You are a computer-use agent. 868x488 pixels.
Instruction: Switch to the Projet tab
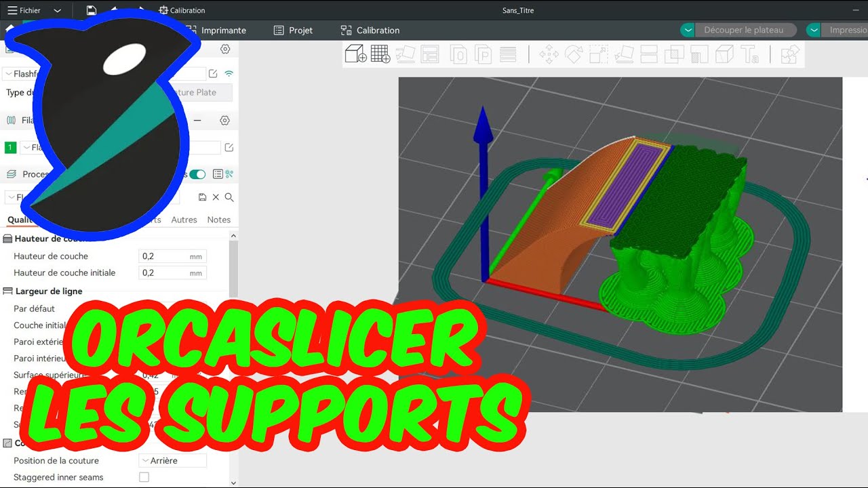(293, 30)
